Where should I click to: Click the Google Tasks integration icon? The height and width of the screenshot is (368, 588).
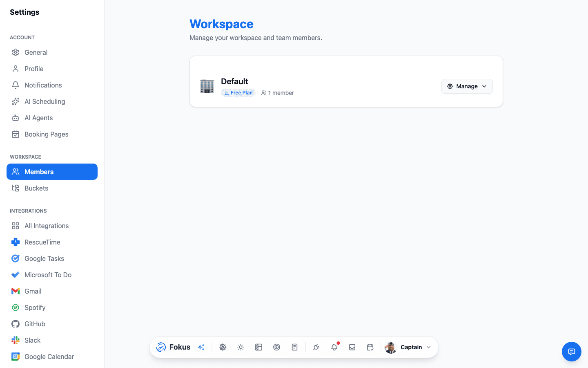point(16,258)
